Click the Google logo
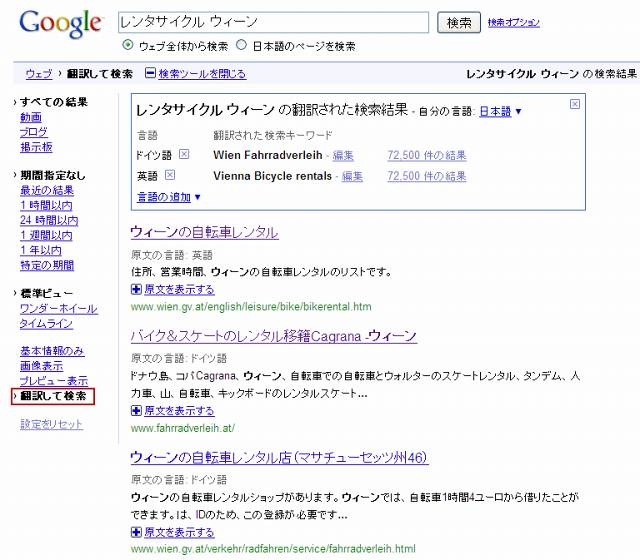640x560 pixels. [60, 24]
